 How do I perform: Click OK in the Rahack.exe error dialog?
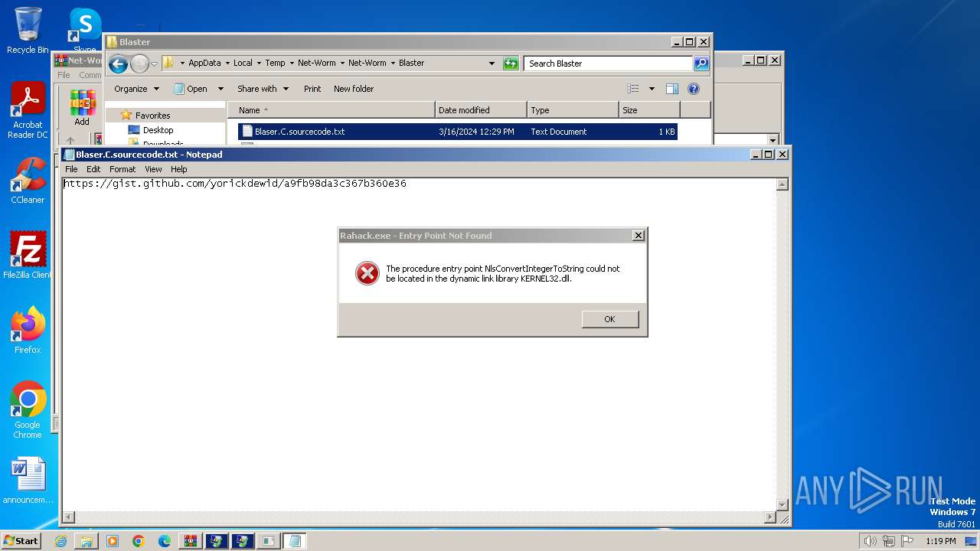[x=609, y=319]
